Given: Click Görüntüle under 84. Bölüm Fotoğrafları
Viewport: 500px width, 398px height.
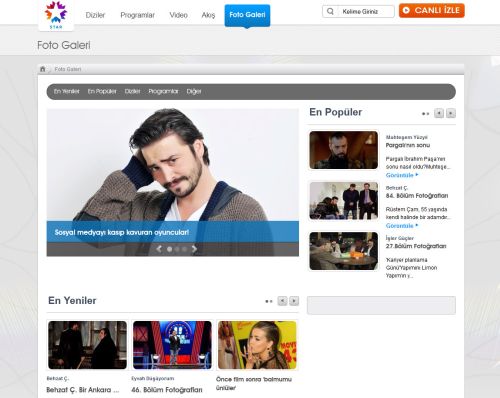Looking at the screenshot, I should coord(402,226).
